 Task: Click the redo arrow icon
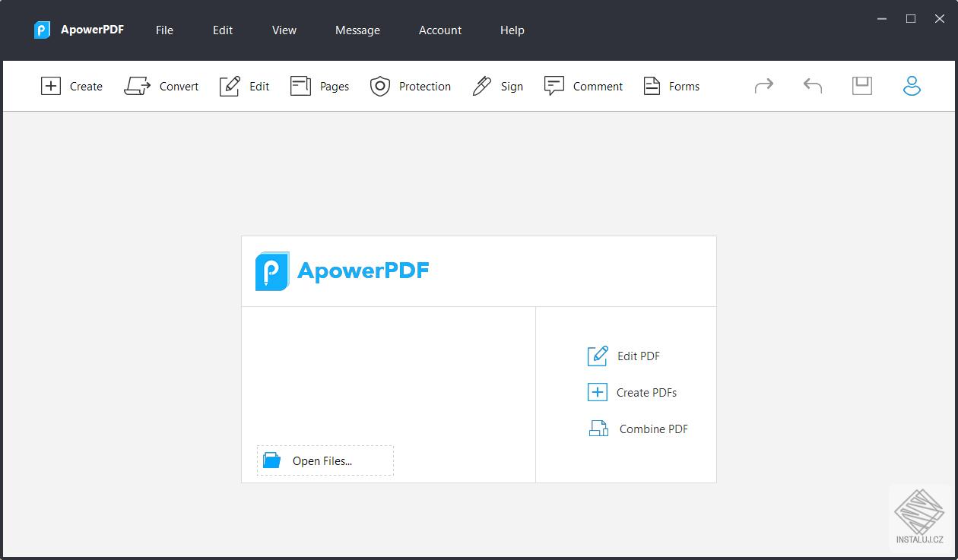click(x=764, y=86)
